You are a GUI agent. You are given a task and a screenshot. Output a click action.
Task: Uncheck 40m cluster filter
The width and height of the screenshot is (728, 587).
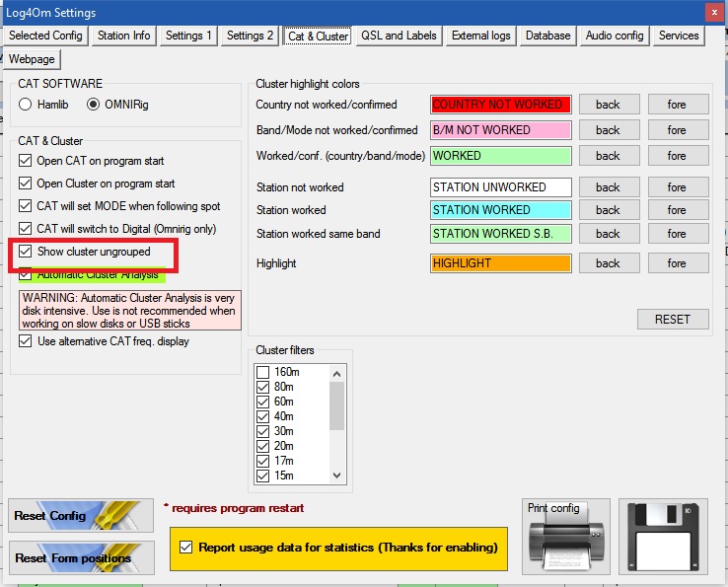(262, 416)
